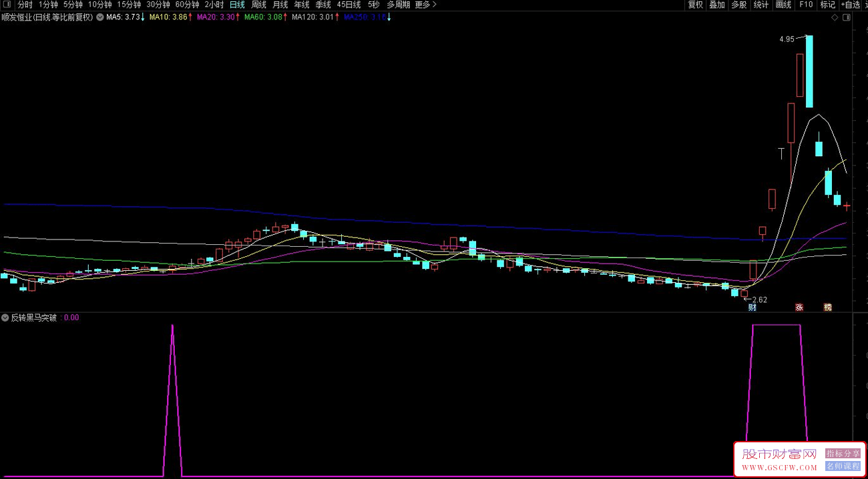Select the 45日线 period
The width and height of the screenshot is (868, 479).
(x=349, y=5)
